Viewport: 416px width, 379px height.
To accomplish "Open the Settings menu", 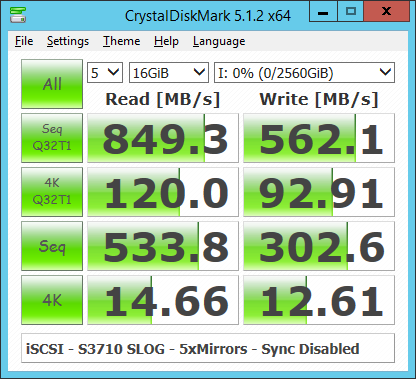I will pos(68,41).
